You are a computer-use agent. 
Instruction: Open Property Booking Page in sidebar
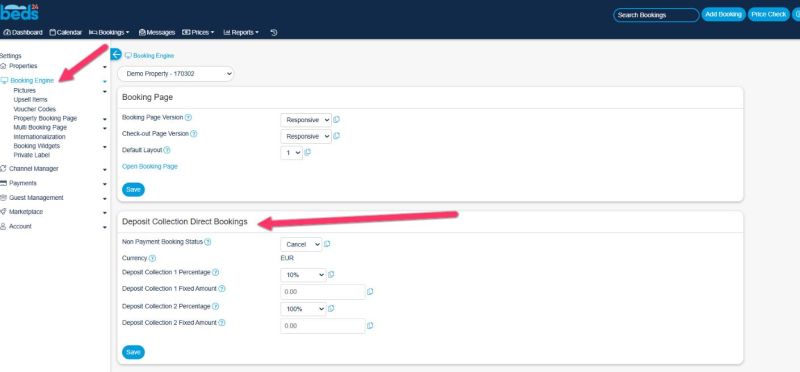click(x=45, y=118)
